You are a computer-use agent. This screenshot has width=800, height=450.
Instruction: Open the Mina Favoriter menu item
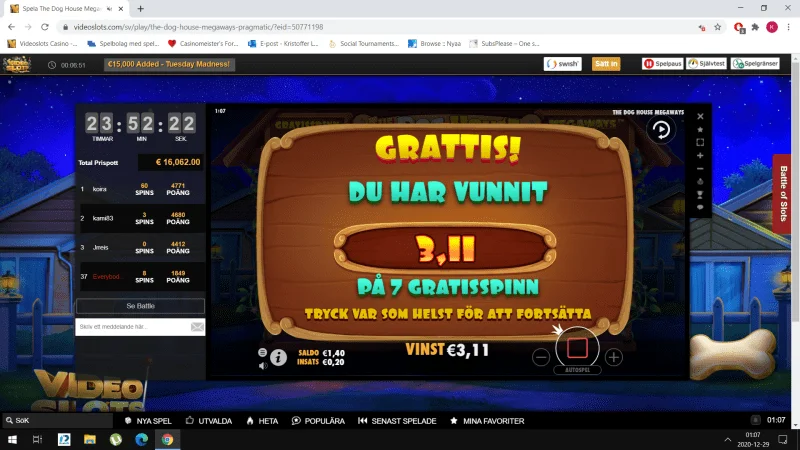[487, 421]
